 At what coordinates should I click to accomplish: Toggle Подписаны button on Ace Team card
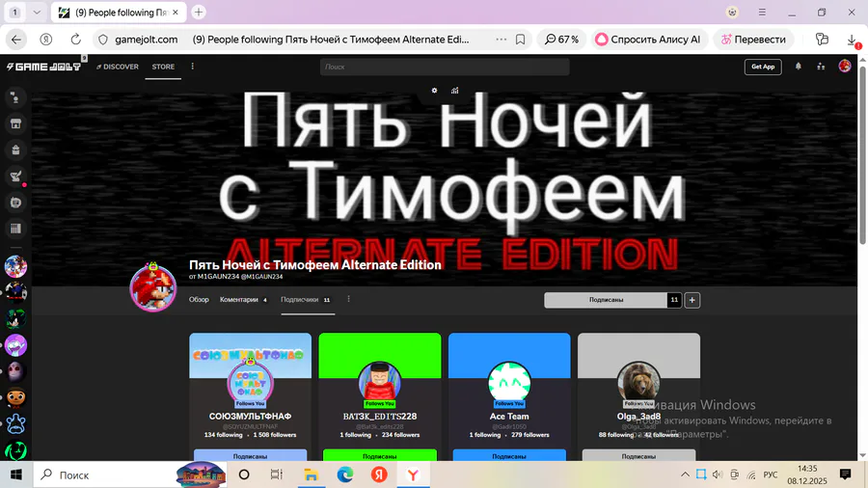click(509, 455)
